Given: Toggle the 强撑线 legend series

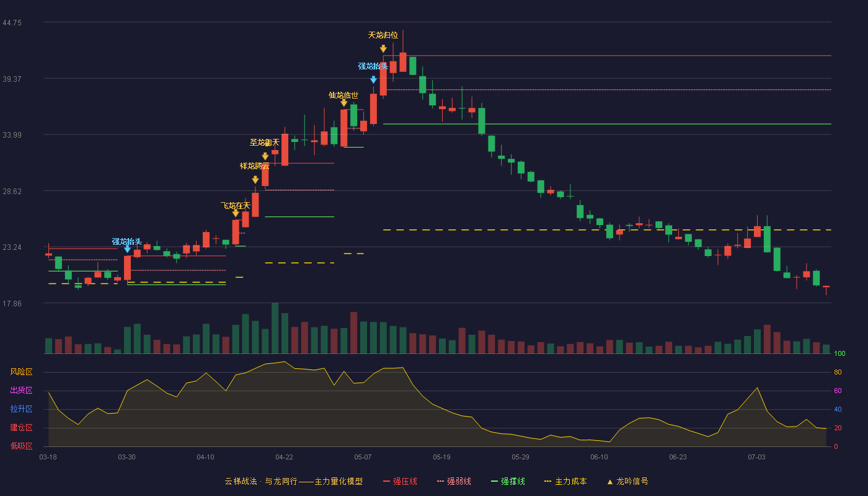Looking at the screenshot, I should [x=508, y=481].
